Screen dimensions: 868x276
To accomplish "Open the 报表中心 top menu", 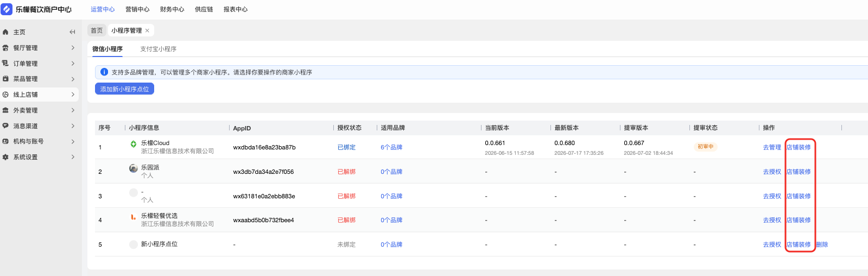I will point(236,9).
